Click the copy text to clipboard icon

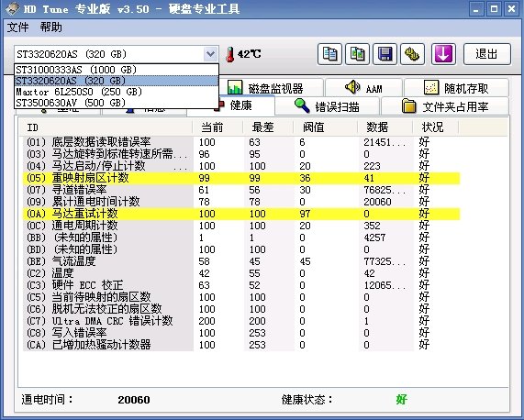click(x=329, y=54)
